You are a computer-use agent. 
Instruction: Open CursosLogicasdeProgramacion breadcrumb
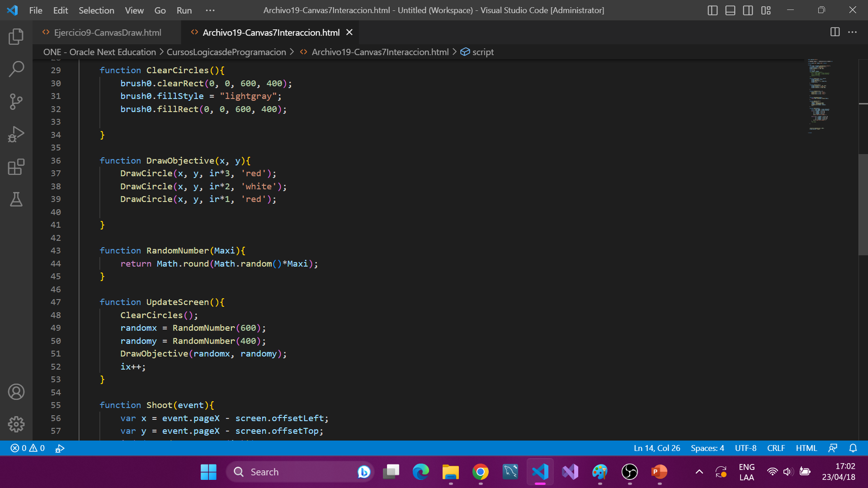point(226,52)
